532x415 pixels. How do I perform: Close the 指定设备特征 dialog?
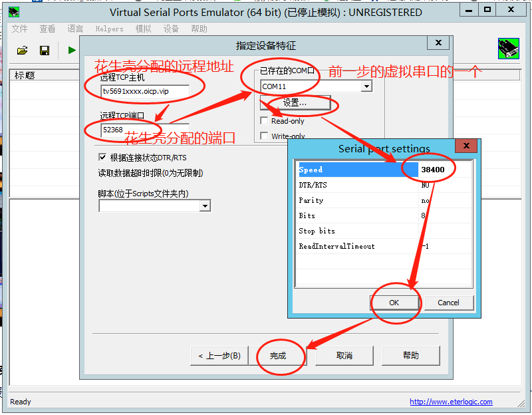click(438, 43)
